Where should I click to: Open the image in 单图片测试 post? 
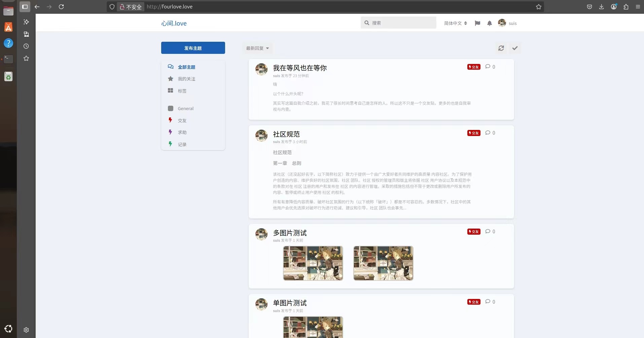coord(313,327)
